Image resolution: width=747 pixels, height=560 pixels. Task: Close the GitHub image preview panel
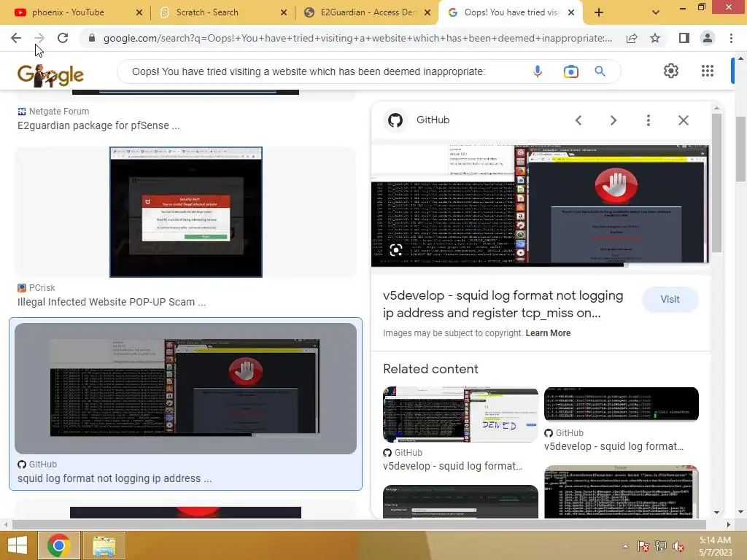(683, 120)
